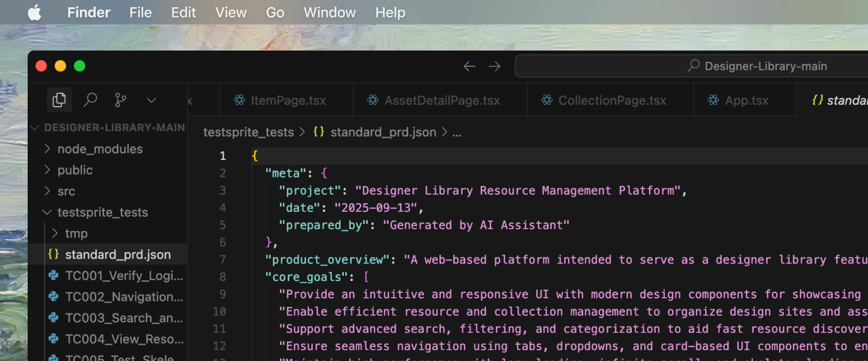Click the JSON braces icon beside standard_prd.json in tree

53,255
